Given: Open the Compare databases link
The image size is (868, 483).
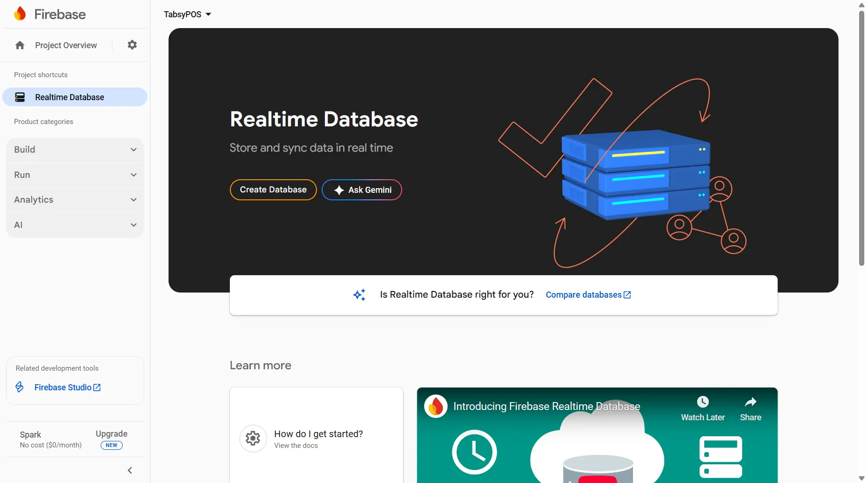Looking at the screenshot, I should pos(588,295).
